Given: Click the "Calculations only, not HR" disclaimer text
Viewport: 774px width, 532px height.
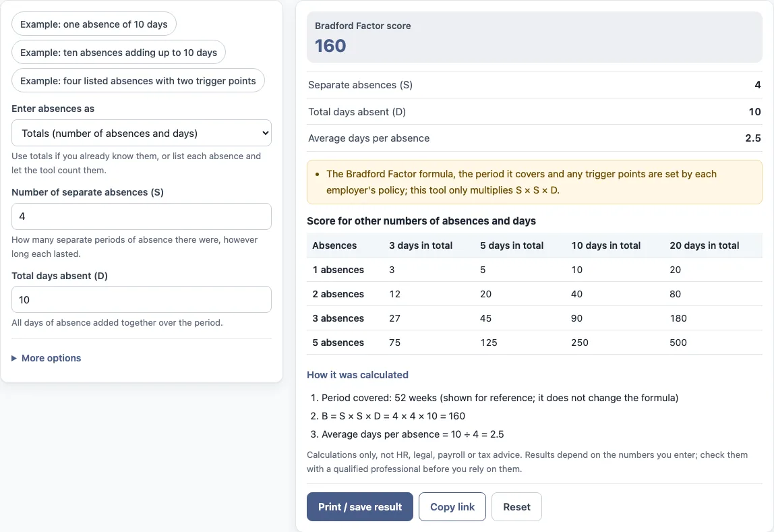Looking at the screenshot, I should [527, 461].
